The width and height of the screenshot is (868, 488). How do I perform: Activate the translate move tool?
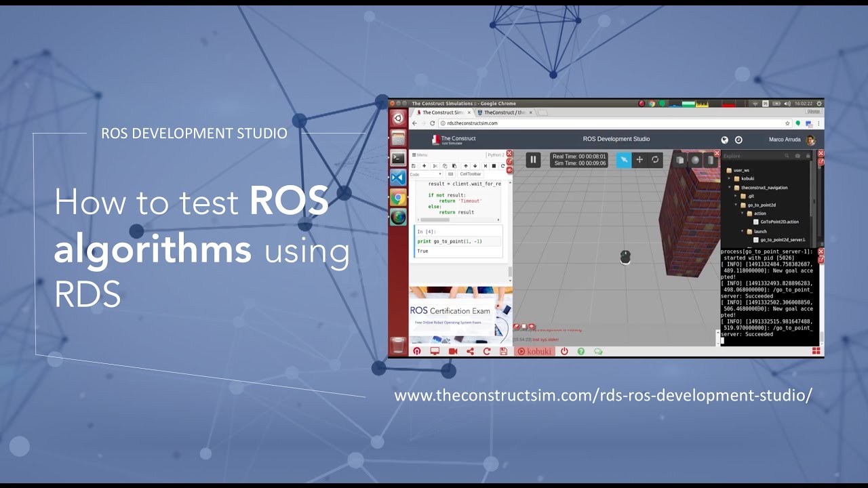point(639,160)
